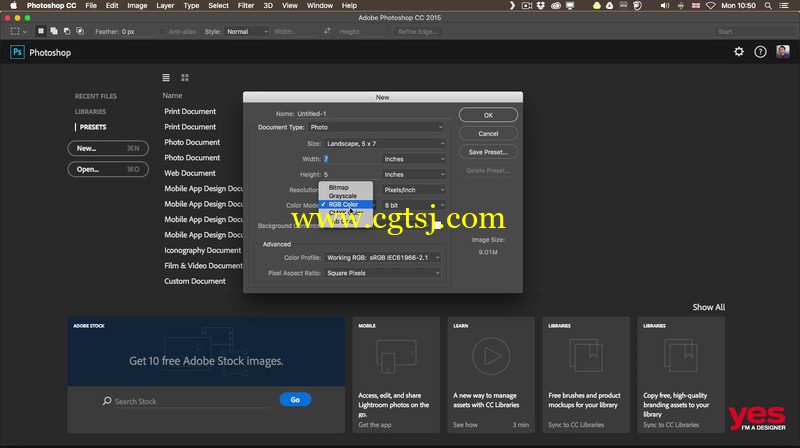Open the Google Drive menu bar icon

(x=609, y=6)
